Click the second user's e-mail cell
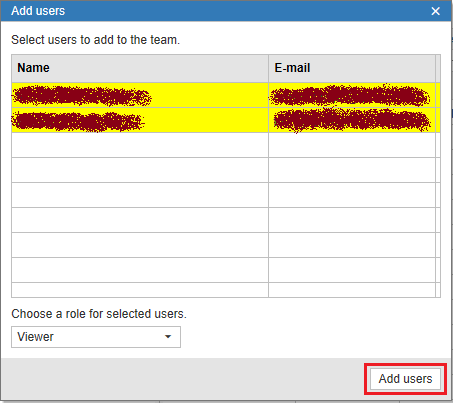Image resolution: width=453 pixels, height=403 pixels. pos(352,120)
